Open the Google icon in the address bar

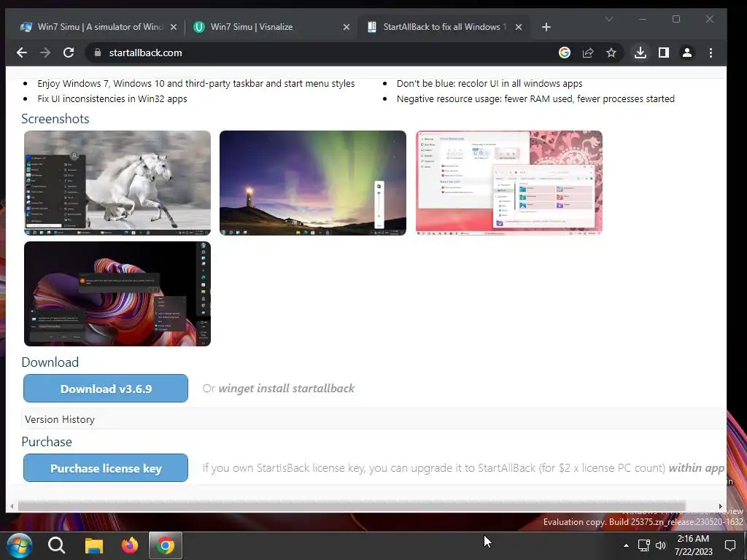(x=565, y=52)
